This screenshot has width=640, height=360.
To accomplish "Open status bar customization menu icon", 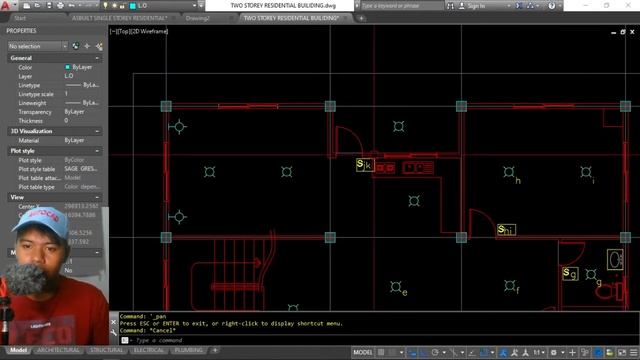I will [634, 352].
